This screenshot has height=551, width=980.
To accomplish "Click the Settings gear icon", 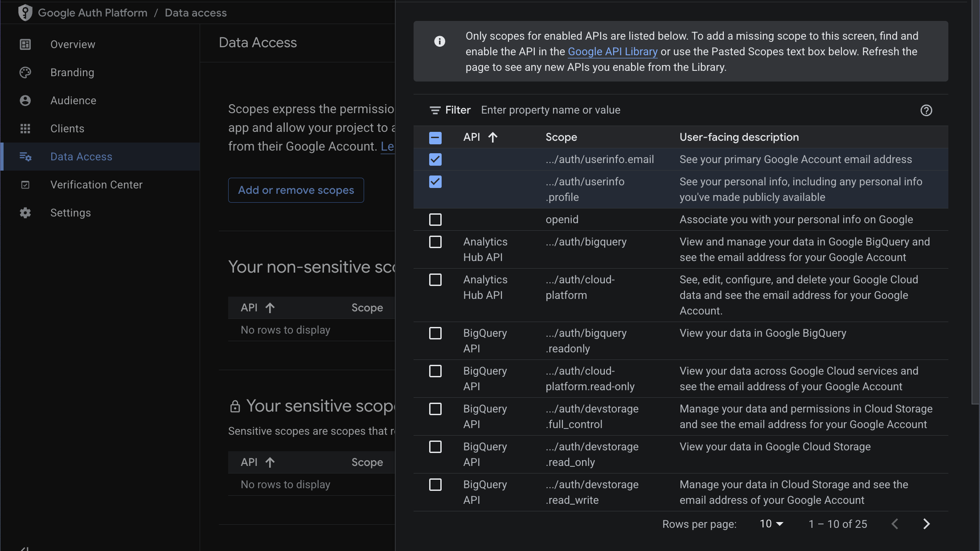I will pyautogui.click(x=25, y=213).
